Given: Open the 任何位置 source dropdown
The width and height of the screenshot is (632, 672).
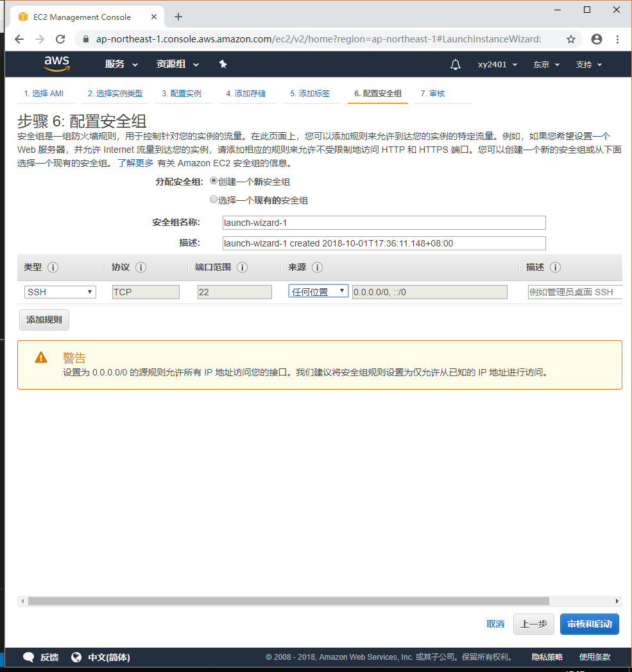Looking at the screenshot, I should [318, 291].
